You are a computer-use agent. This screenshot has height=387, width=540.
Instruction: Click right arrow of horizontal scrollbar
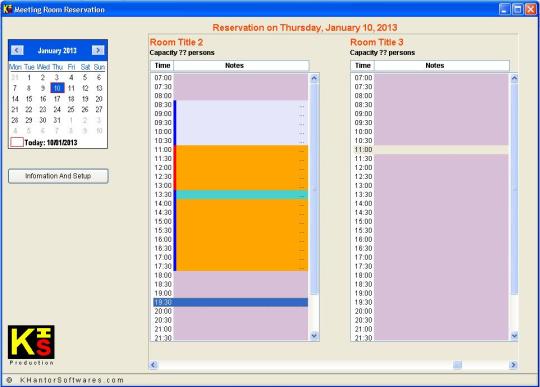[513, 365]
